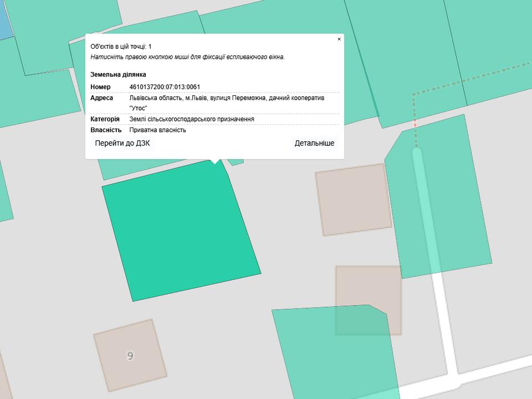This screenshot has height=399, width=532.
Task: Open 'Детальніше' for more parcel details
Action: click(x=314, y=143)
